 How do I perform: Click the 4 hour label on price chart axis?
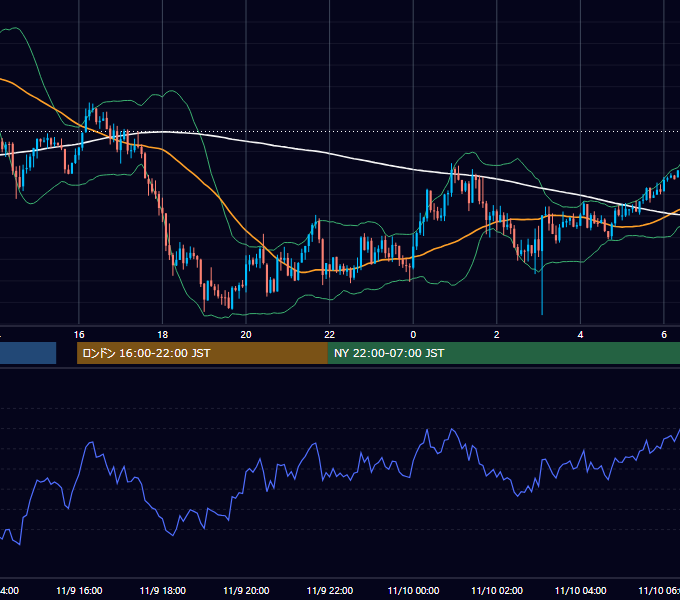point(580,335)
